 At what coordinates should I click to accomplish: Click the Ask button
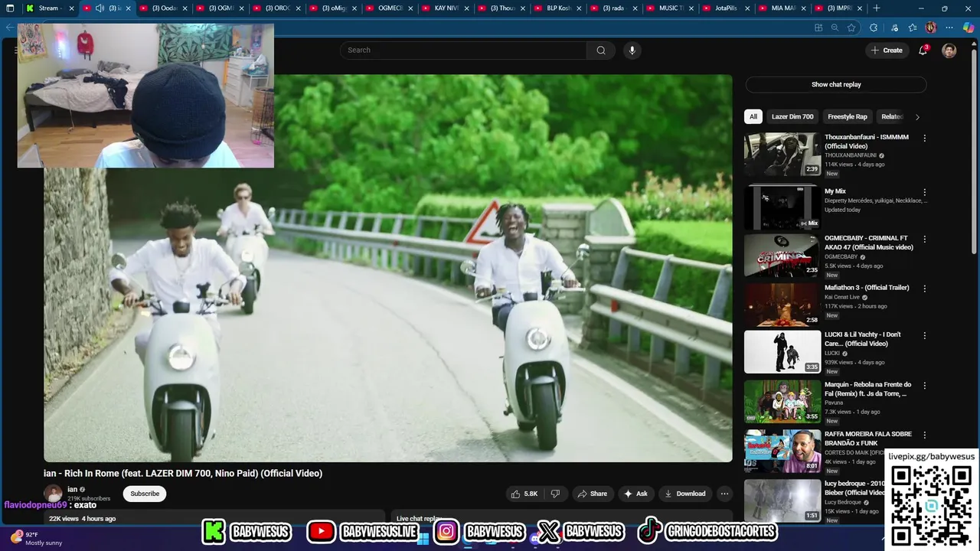[x=636, y=494]
